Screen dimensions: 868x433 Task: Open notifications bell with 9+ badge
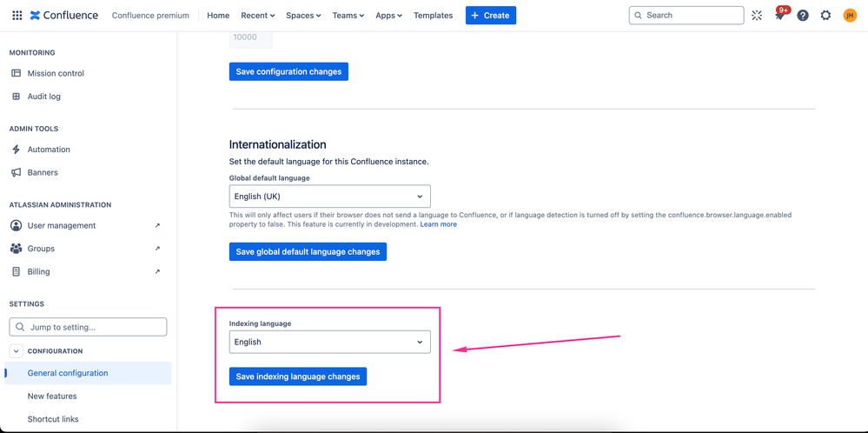point(780,14)
